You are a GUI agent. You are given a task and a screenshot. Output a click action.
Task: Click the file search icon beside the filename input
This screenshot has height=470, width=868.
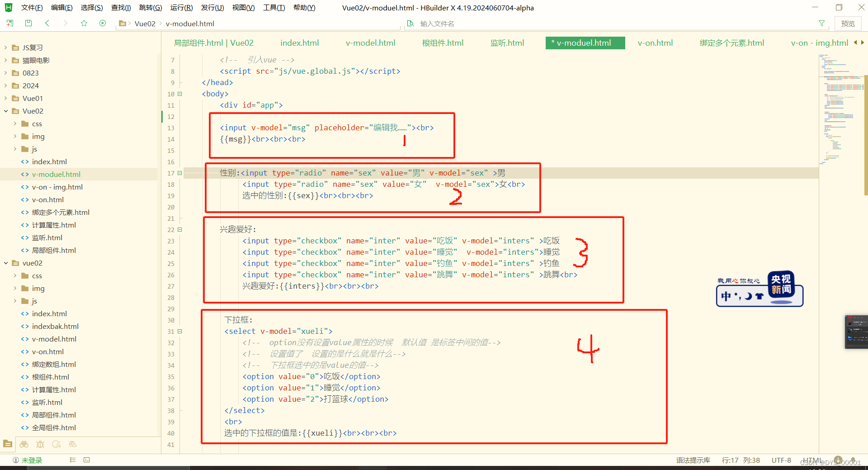[x=410, y=24]
